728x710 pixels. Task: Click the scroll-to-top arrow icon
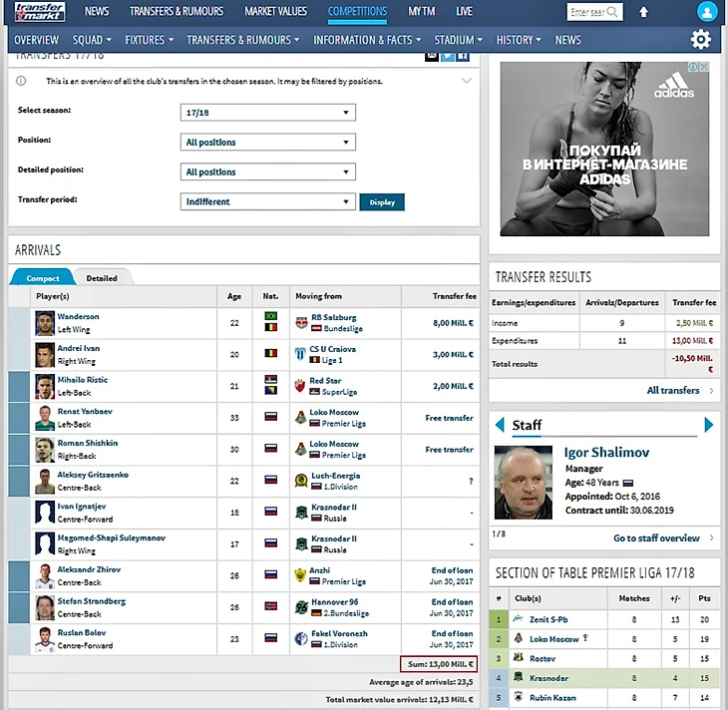pos(643,12)
